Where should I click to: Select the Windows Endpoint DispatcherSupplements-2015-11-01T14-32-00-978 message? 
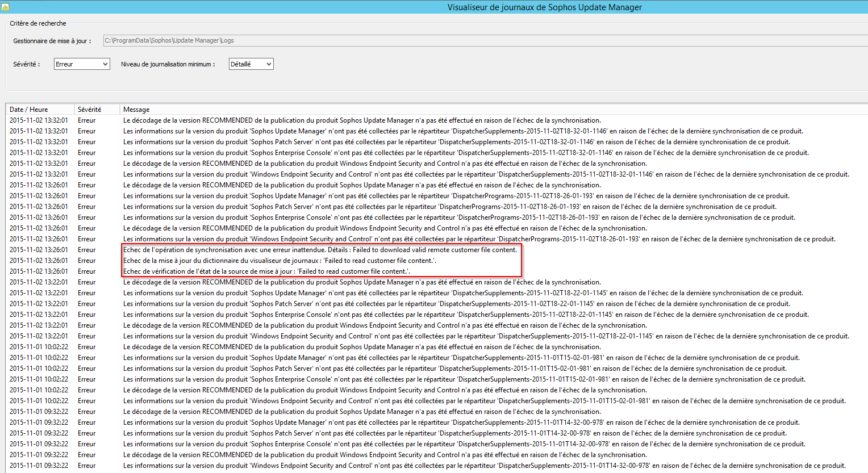[x=484, y=466]
